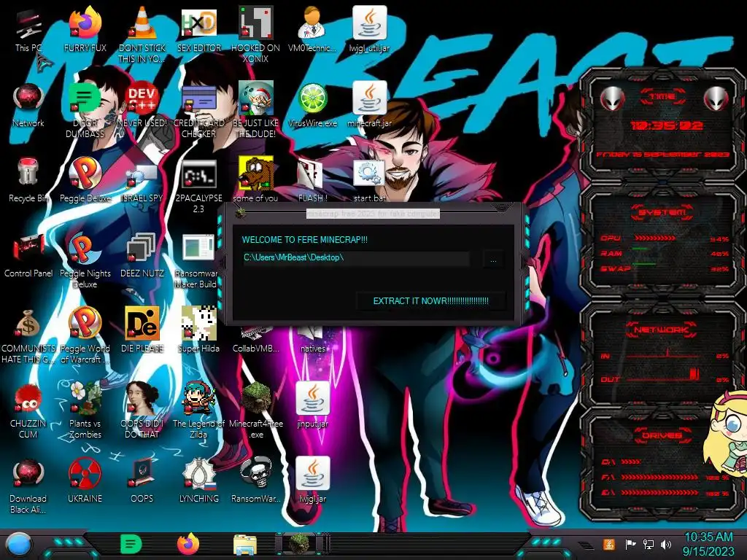Image resolution: width=747 pixels, height=560 pixels.
Task: Open the NEVER USED Dev-C++ shortcut
Action: [x=142, y=98]
